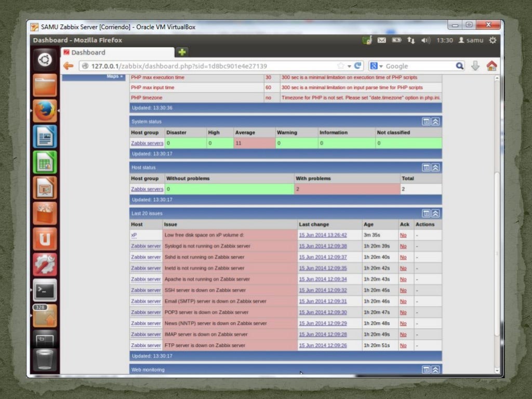
Task: Click the page's vertical scrollbar
Action: point(497,208)
